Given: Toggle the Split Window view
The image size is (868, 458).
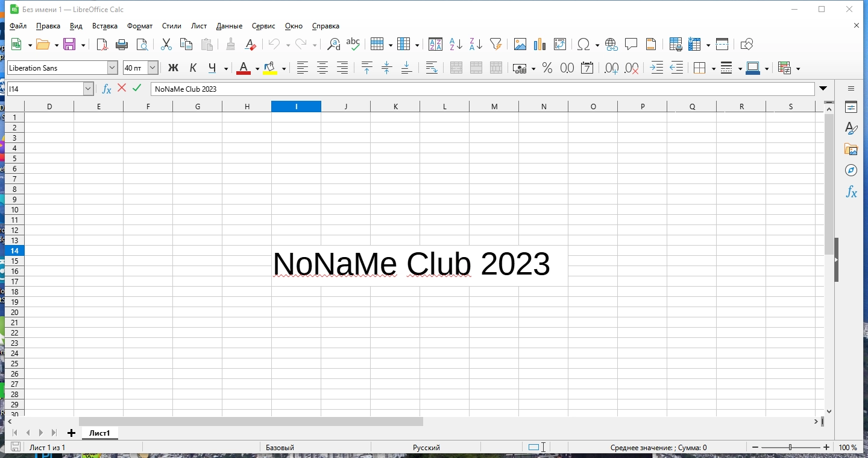Looking at the screenshot, I should [x=722, y=44].
